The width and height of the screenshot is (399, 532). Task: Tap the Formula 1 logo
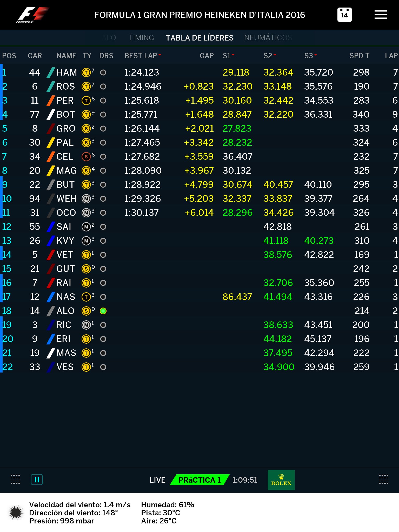tap(32, 15)
